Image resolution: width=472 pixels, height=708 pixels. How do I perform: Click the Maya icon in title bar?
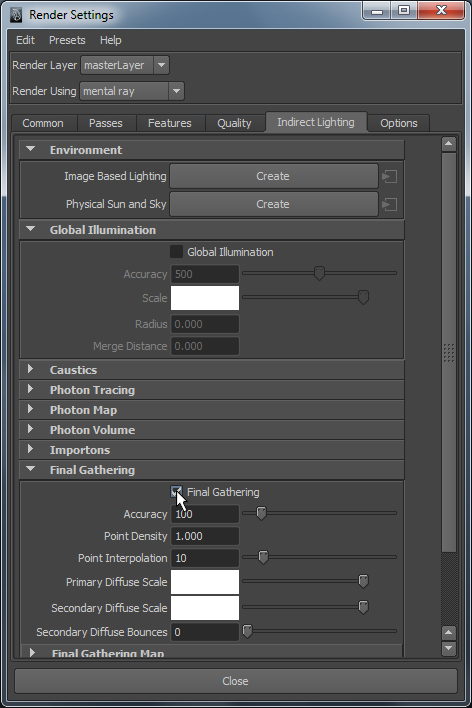click(x=16, y=14)
